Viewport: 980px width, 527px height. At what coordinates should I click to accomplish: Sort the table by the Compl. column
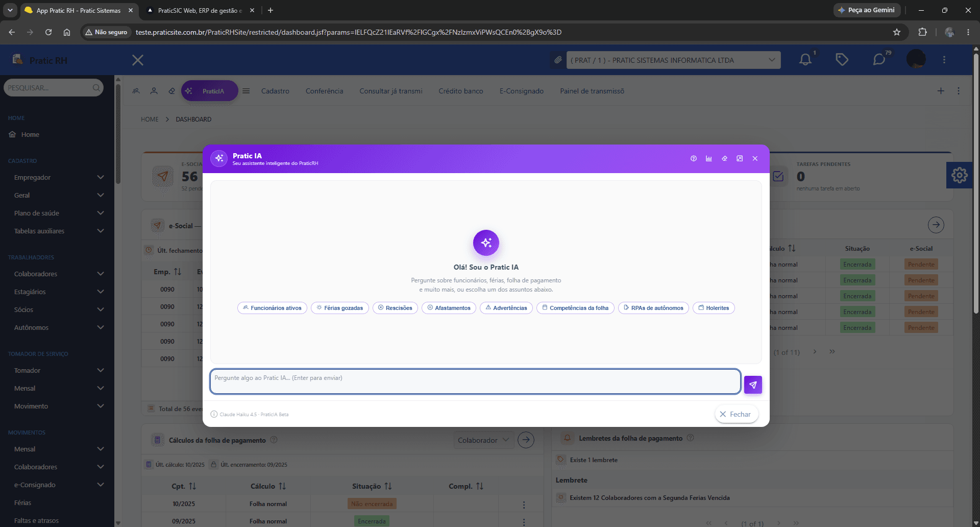479,486
